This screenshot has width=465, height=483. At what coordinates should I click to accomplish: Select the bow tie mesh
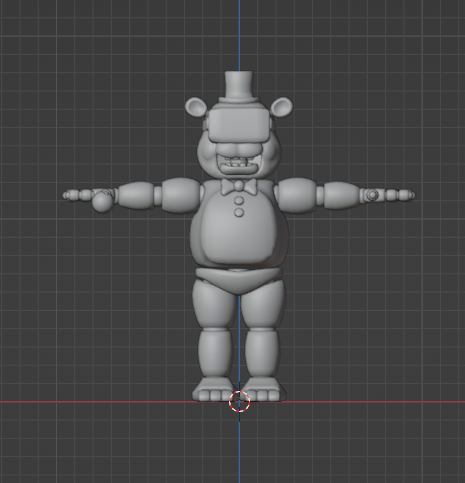click(x=239, y=186)
